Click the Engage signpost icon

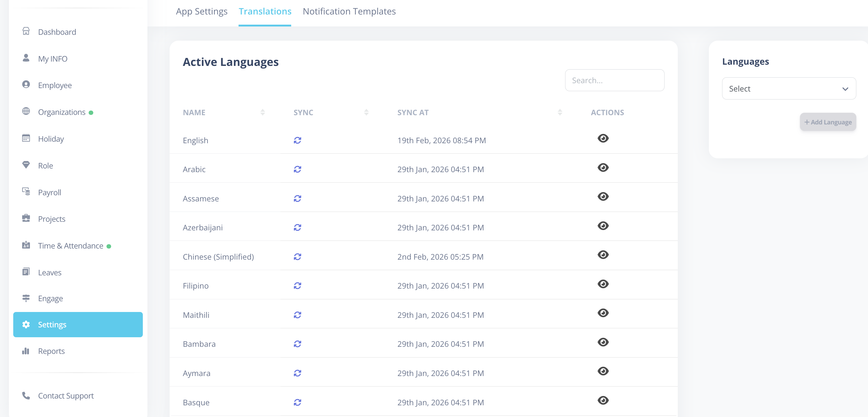26,298
